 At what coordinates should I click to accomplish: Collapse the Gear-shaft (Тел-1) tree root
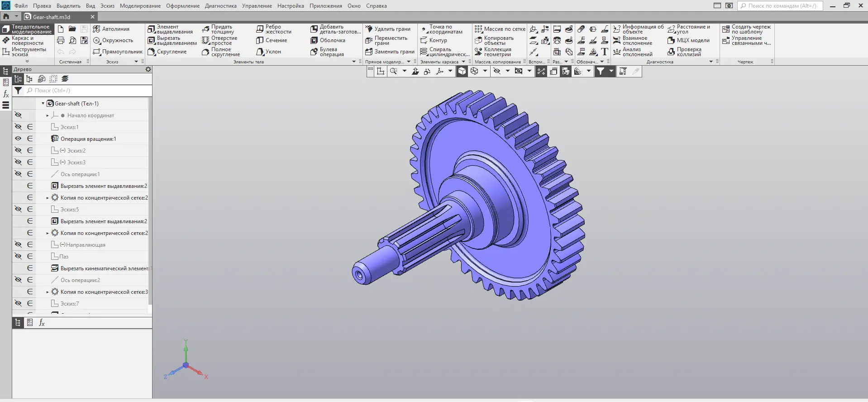click(43, 104)
